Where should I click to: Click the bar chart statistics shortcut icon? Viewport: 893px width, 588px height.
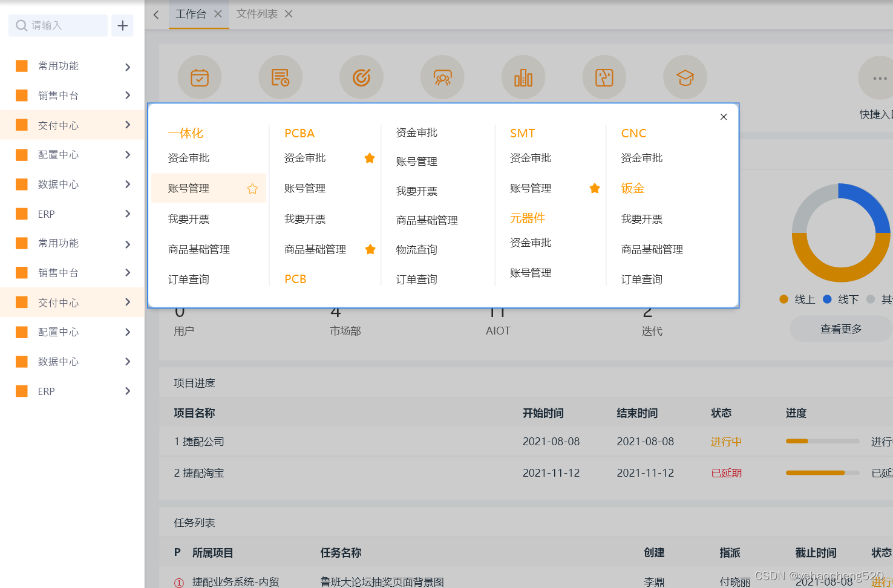click(523, 77)
